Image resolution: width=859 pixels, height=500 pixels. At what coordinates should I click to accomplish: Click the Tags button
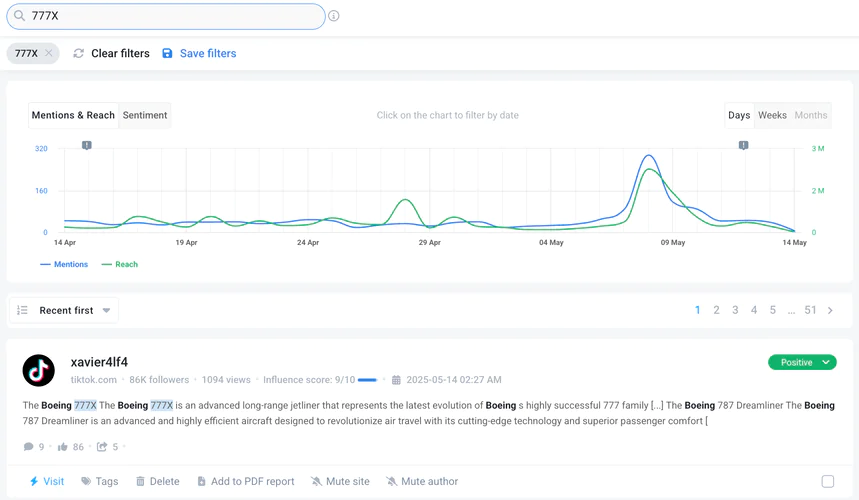(100, 481)
